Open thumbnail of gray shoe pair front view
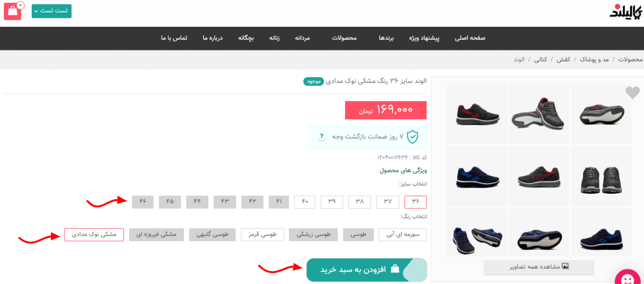The width and height of the screenshot is (644, 284). [x=601, y=177]
